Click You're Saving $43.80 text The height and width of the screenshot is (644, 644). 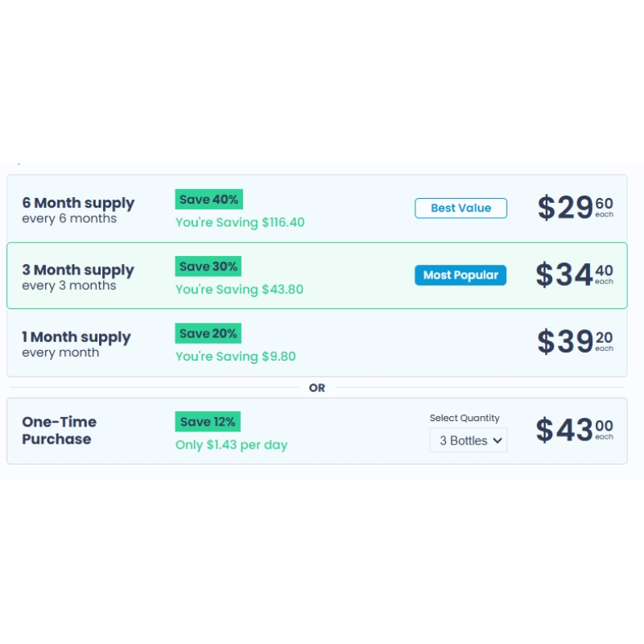(239, 289)
